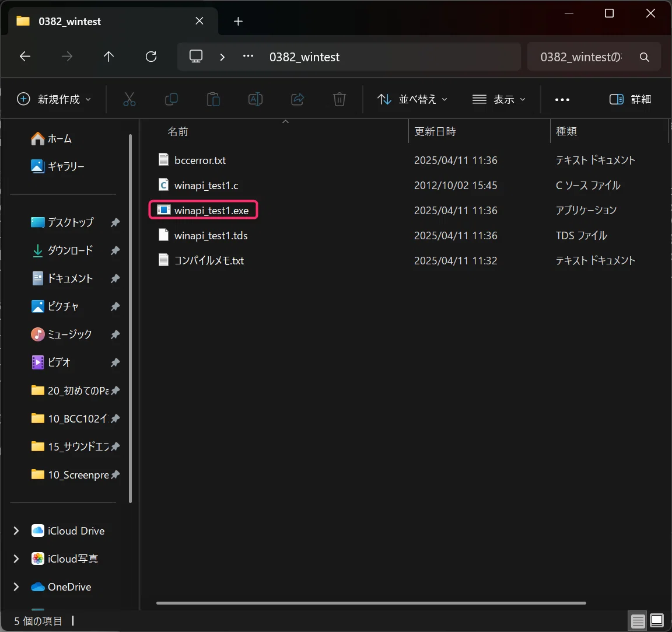Click the Cut scissors icon
The height and width of the screenshot is (632, 672).
pyautogui.click(x=129, y=99)
